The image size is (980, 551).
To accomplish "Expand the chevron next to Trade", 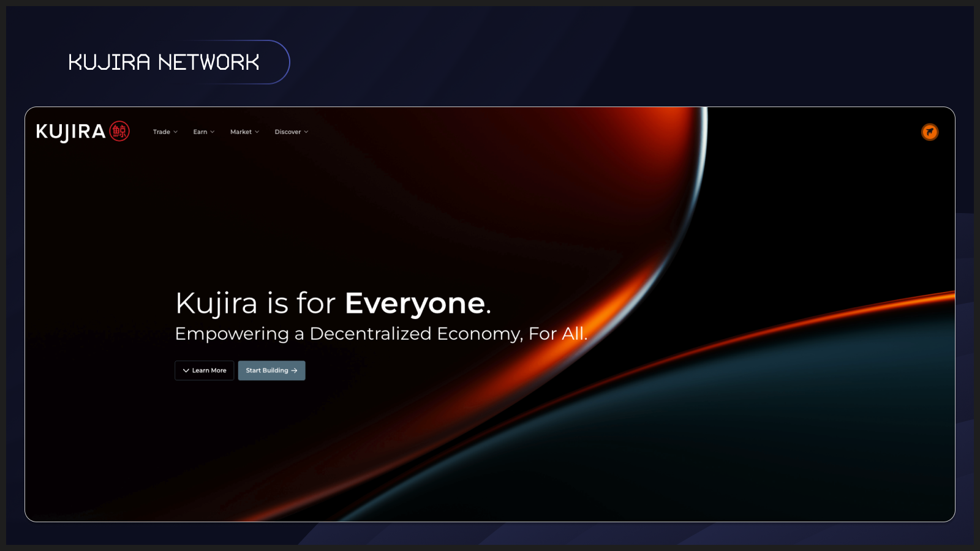I will [x=176, y=132].
